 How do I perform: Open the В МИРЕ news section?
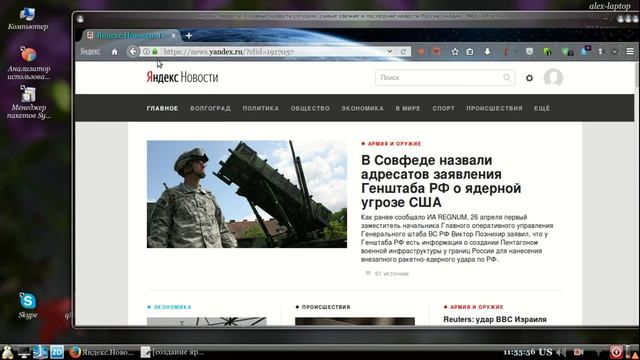408,109
